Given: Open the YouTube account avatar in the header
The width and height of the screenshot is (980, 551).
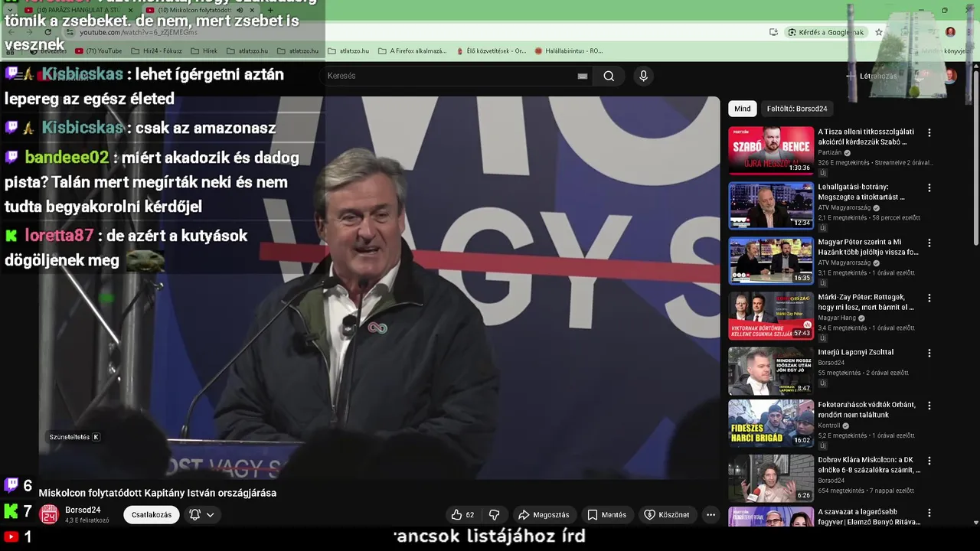Looking at the screenshot, I should (x=950, y=76).
